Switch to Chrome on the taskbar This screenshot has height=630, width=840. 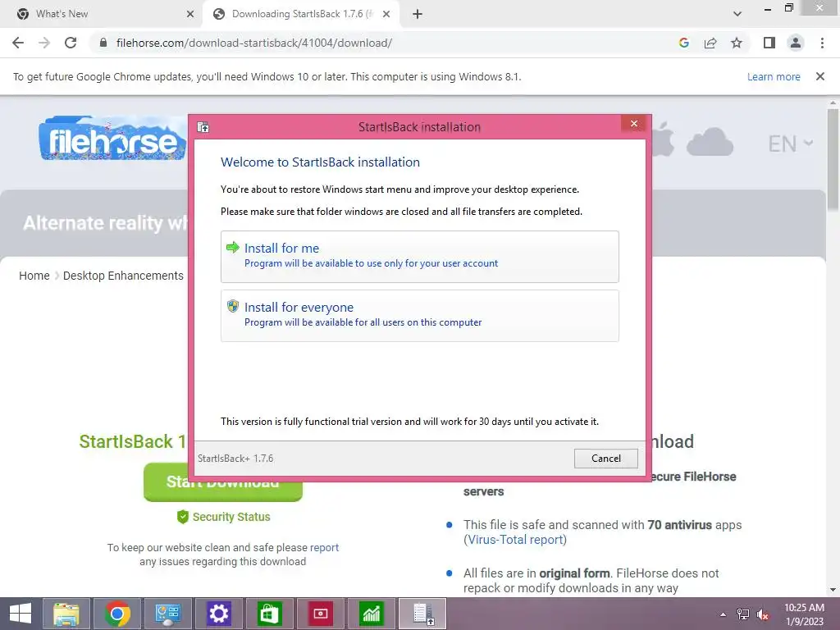tap(117, 614)
